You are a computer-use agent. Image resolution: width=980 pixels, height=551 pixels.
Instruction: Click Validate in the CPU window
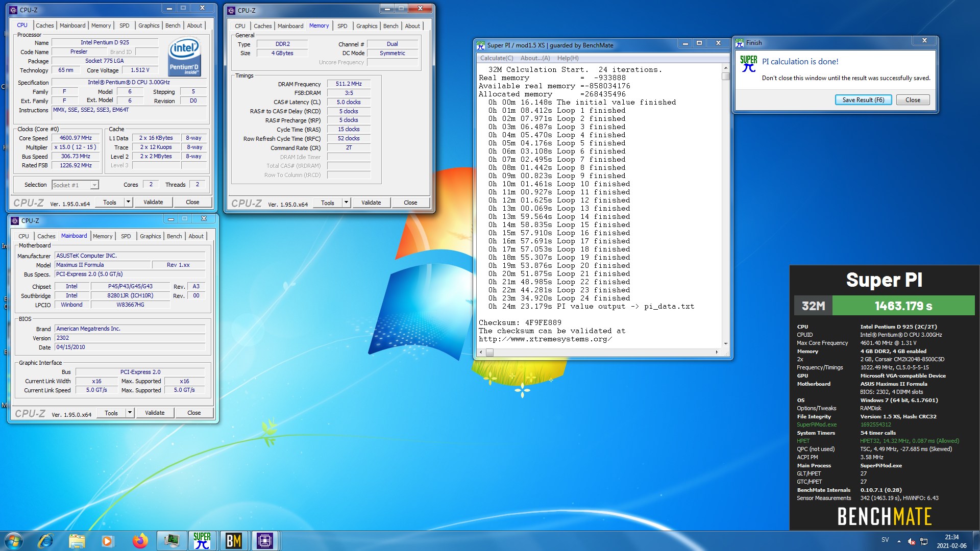tap(153, 202)
